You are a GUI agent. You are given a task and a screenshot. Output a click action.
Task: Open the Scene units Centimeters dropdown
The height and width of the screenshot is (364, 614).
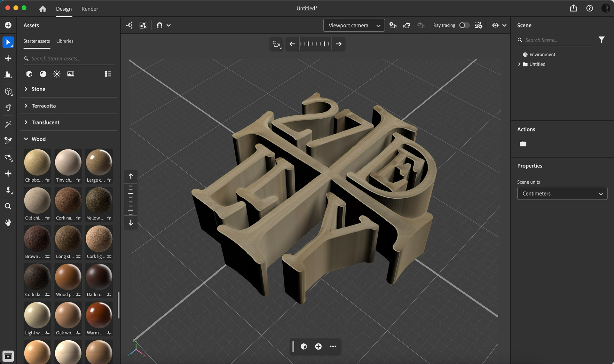(x=562, y=194)
